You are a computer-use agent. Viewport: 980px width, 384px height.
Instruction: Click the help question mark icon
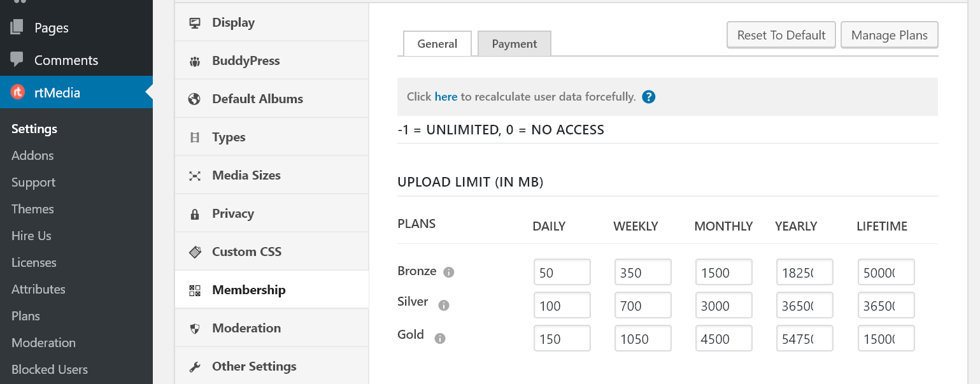(x=648, y=96)
